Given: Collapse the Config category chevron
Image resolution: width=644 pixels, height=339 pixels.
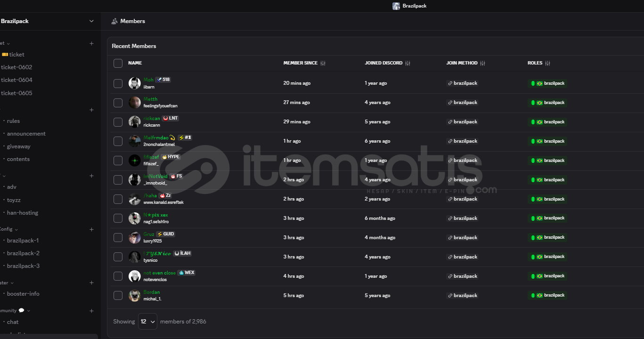Looking at the screenshot, I should (16, 229).
